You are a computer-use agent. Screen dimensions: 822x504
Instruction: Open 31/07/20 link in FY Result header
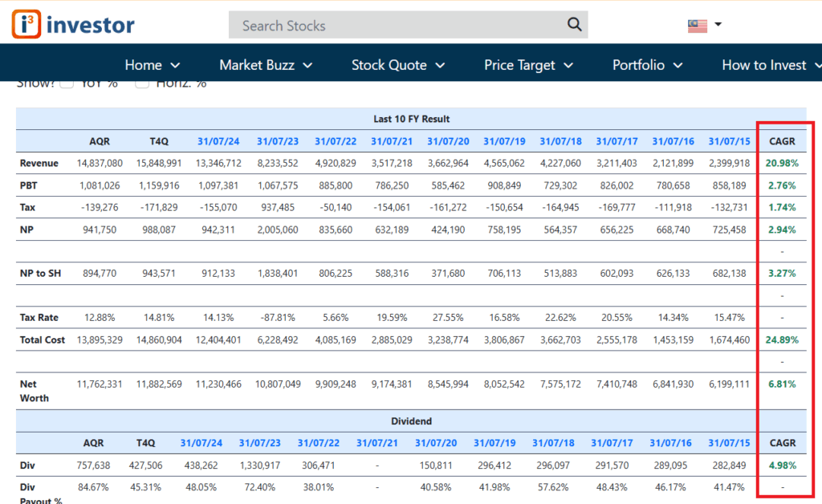pos(448,141)
